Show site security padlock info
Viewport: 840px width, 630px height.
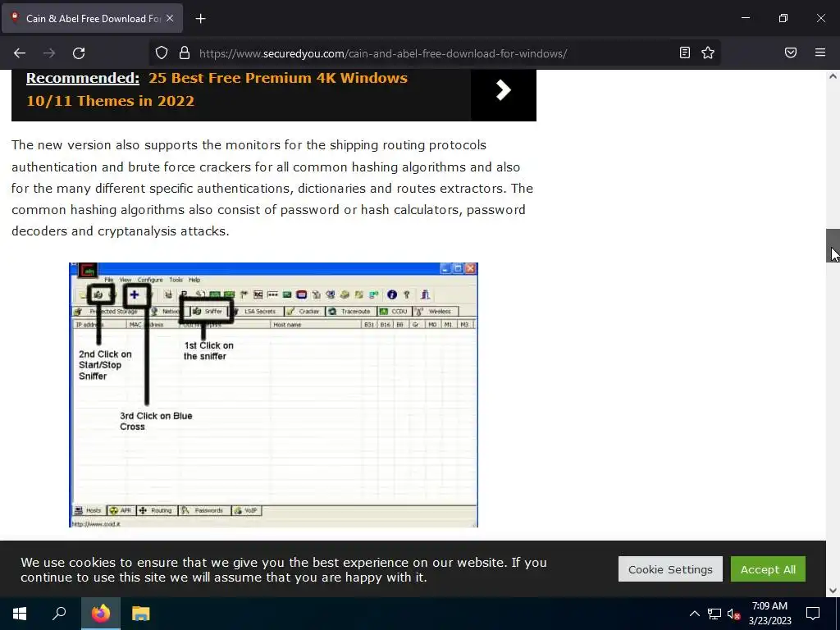[185, 52]
